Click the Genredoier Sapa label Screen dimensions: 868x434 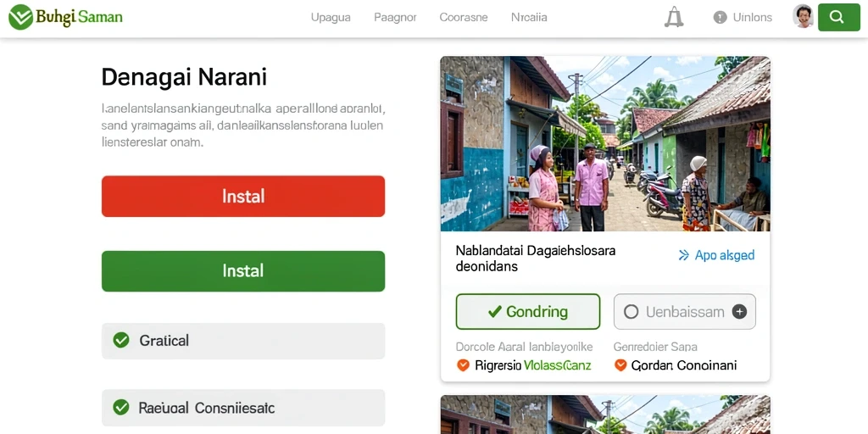pos(655,347)
